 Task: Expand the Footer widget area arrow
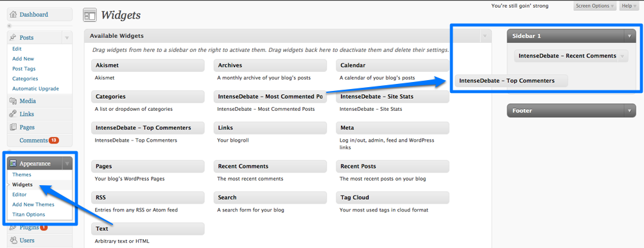629,111
